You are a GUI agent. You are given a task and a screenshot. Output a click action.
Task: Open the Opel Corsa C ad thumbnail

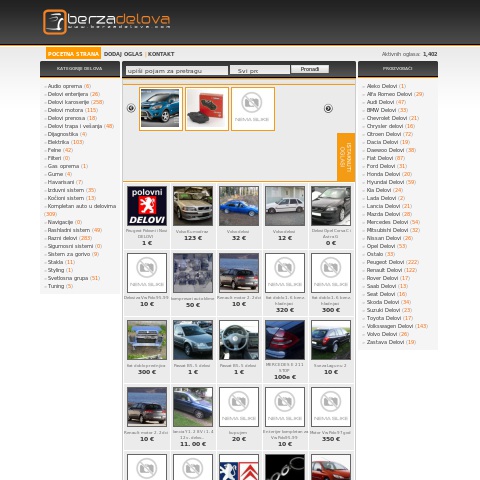[x=331, y=206]
